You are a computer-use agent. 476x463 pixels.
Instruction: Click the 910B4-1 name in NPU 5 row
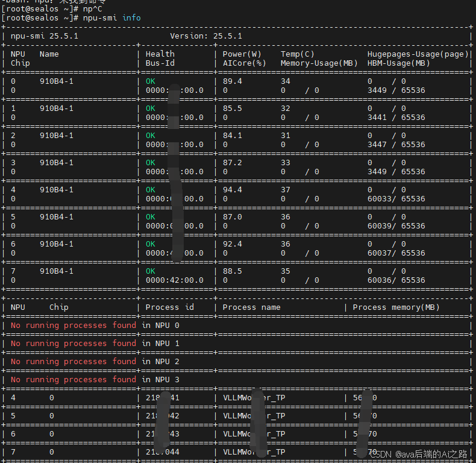(57, 217)
